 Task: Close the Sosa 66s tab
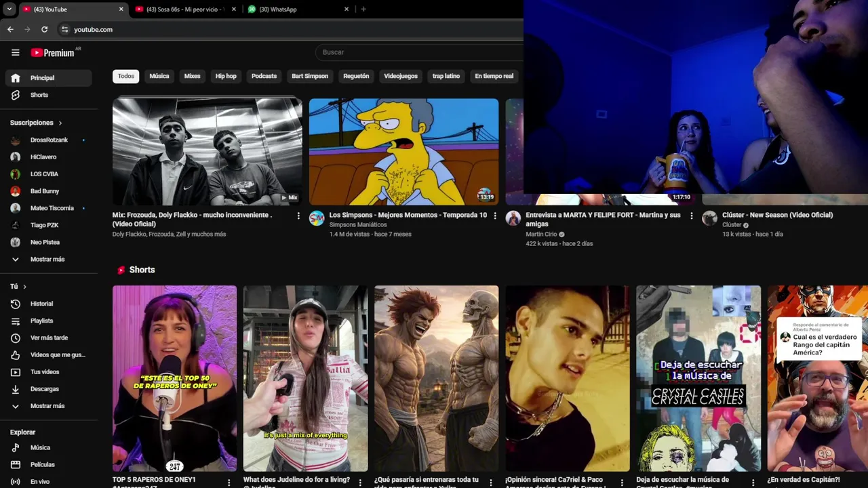[234, 9]
